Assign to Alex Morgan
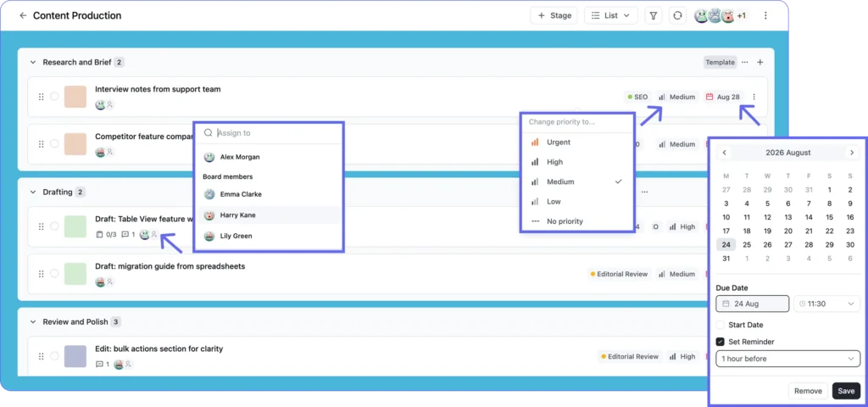The image size is (868, 407). click(269, 157)
